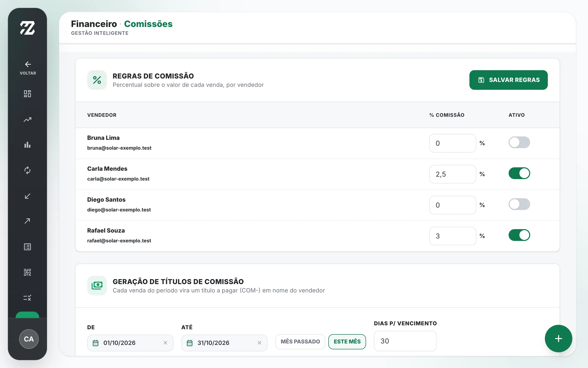The height and width of the screenshot is (368, 588).
Task: Open the dashboard grid icon in sidebar
Action: [x=27, y=94]
